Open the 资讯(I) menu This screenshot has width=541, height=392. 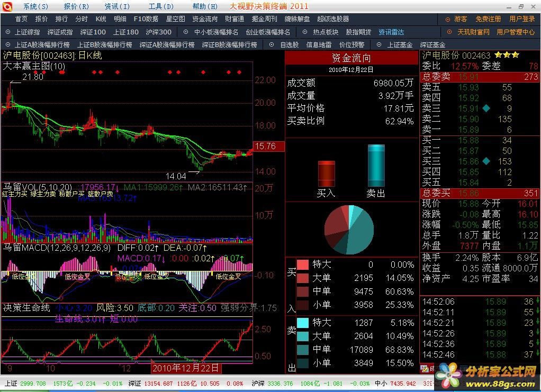coord(118,6)
